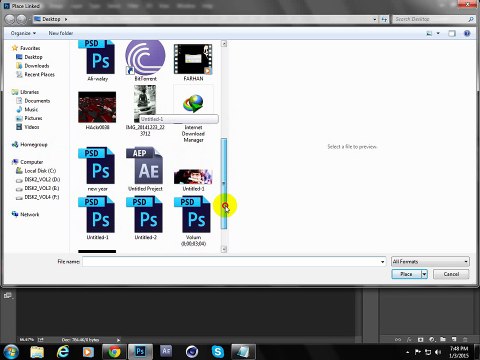Click the volume icon in system tray
Viewport: 480px width, 360px height.
438,352
